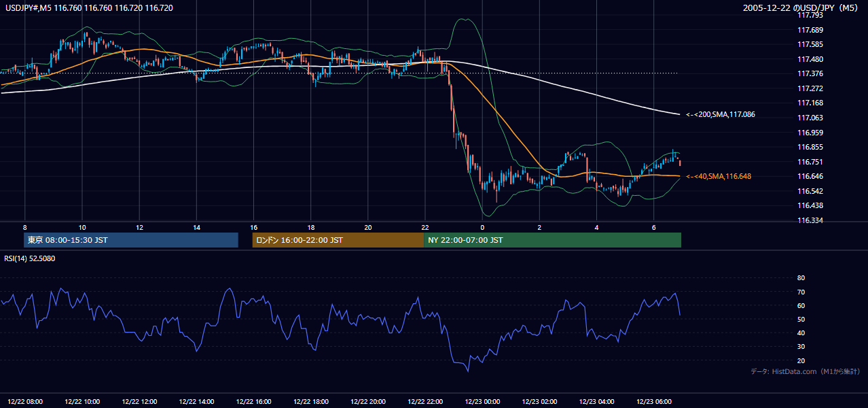Click hour tick 0 under the price chart
This screenshot has width=868, height=408.
point(482,227)
